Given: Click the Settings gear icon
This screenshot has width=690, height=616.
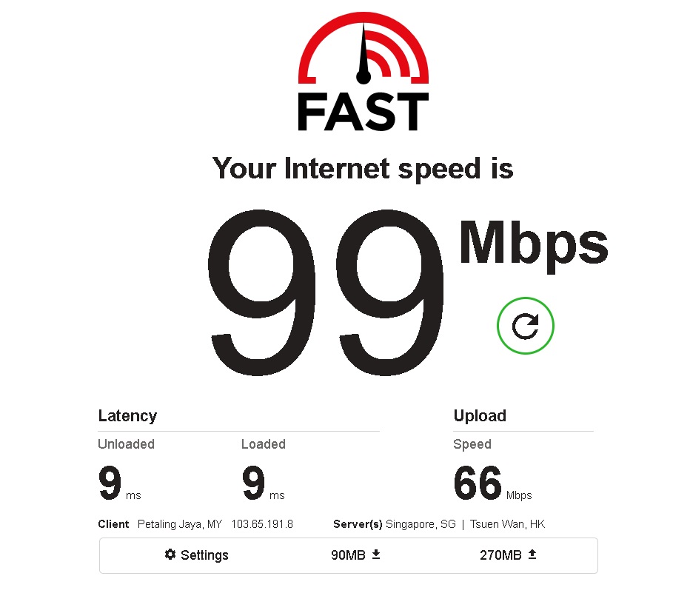Looking at the screenshot, I should (x=170, y=555).
